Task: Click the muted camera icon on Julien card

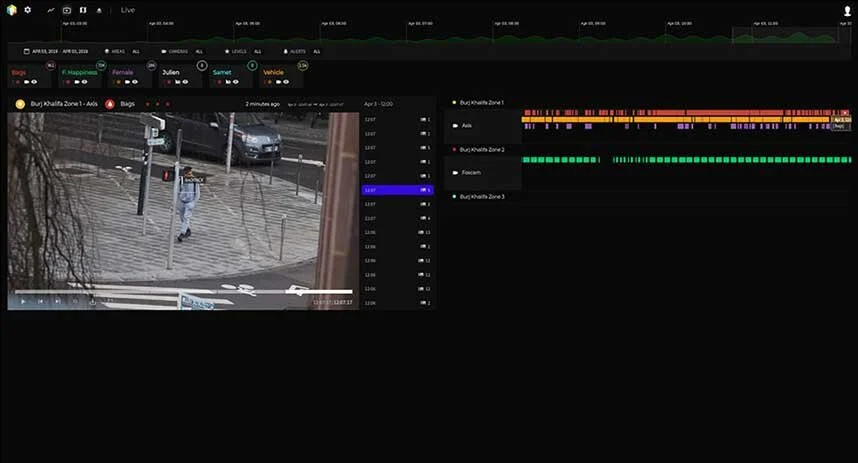Action: (177, 82)
